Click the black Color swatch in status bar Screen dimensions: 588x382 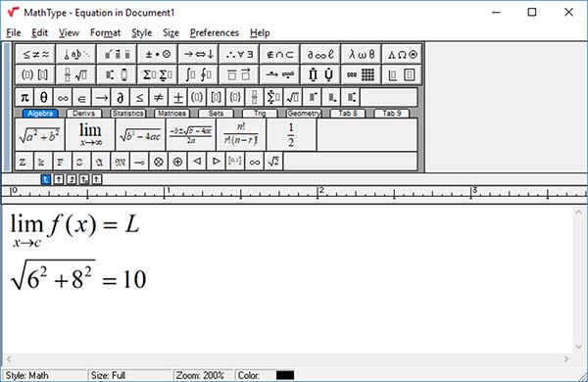pos(285,375)
